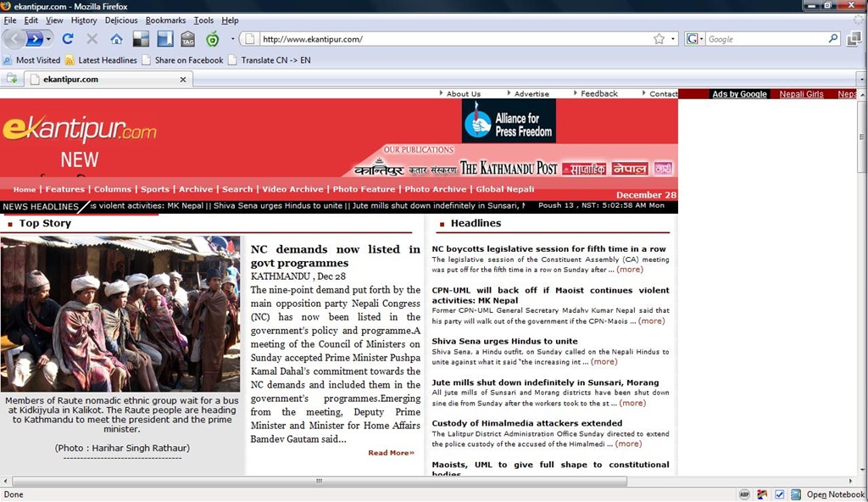Open the Bookmarks menu
This screenshot has width=868, height=502.
pyautogui.click(x=165, y=20)
